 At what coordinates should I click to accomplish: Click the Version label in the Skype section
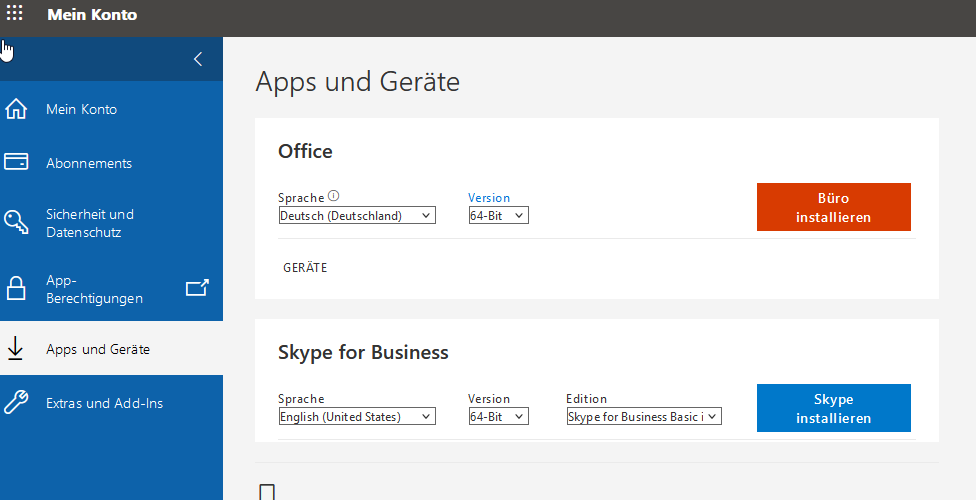coord(489,399)
